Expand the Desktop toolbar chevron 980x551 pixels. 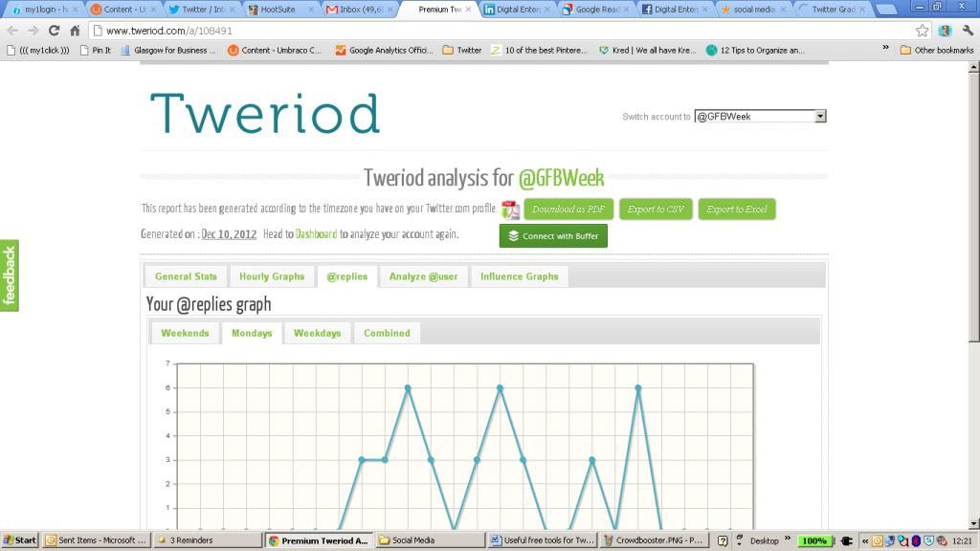point(788,540)
